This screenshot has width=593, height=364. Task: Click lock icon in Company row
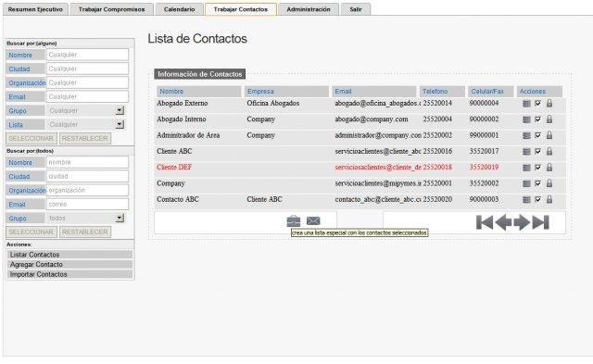pos(549,183)
